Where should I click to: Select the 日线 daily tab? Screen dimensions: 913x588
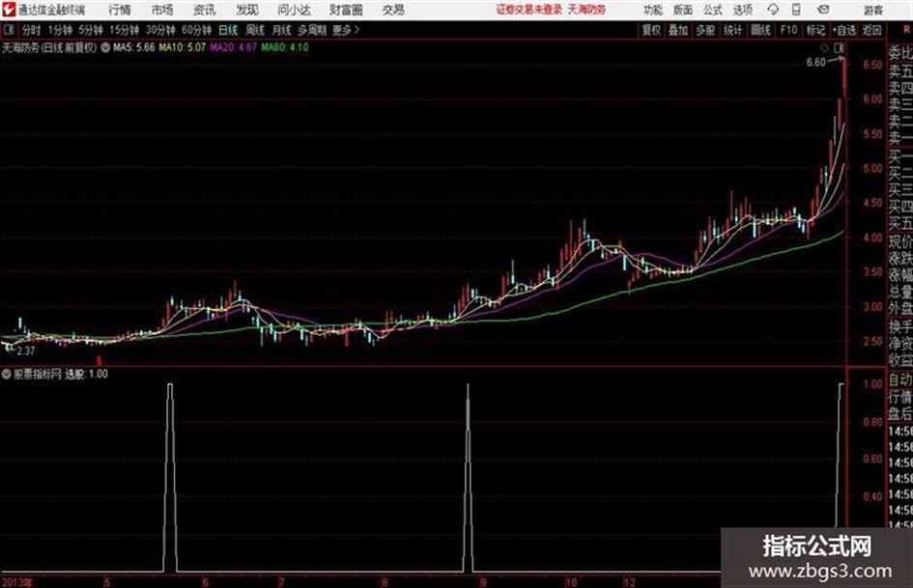point(228,30)
